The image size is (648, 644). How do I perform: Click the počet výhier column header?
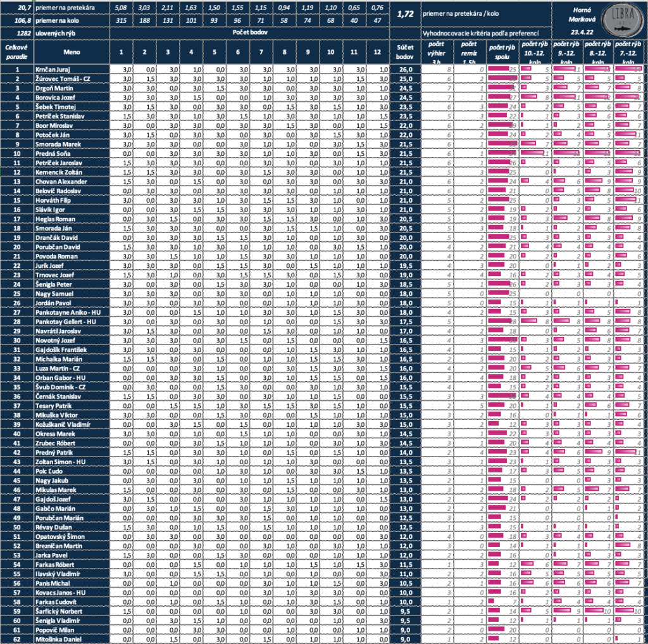437,52
